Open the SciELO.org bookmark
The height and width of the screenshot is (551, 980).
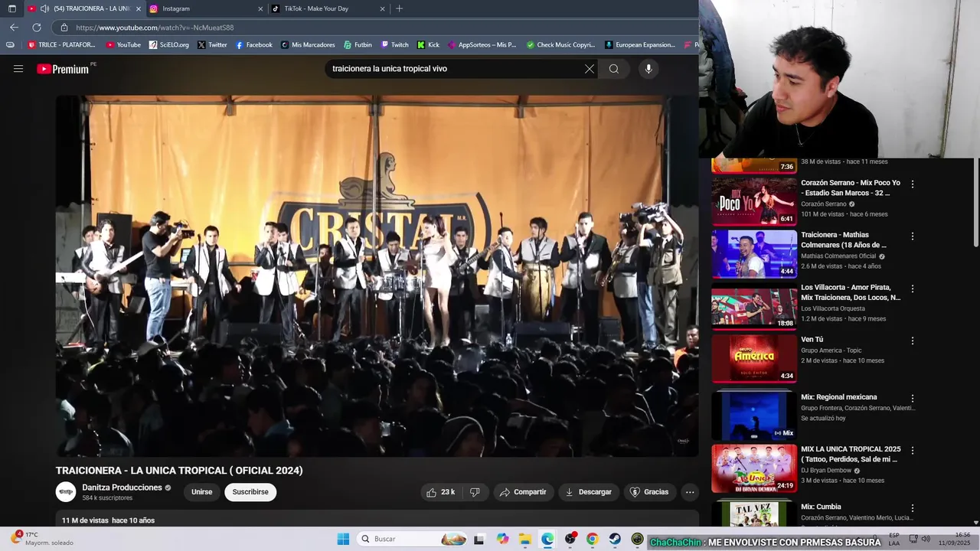pos(168,44)
